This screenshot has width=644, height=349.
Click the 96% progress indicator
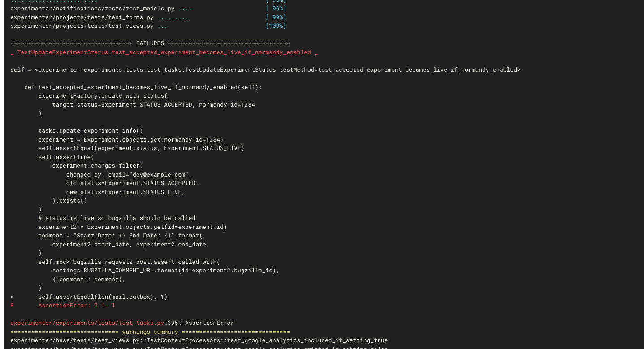point(276,9)
